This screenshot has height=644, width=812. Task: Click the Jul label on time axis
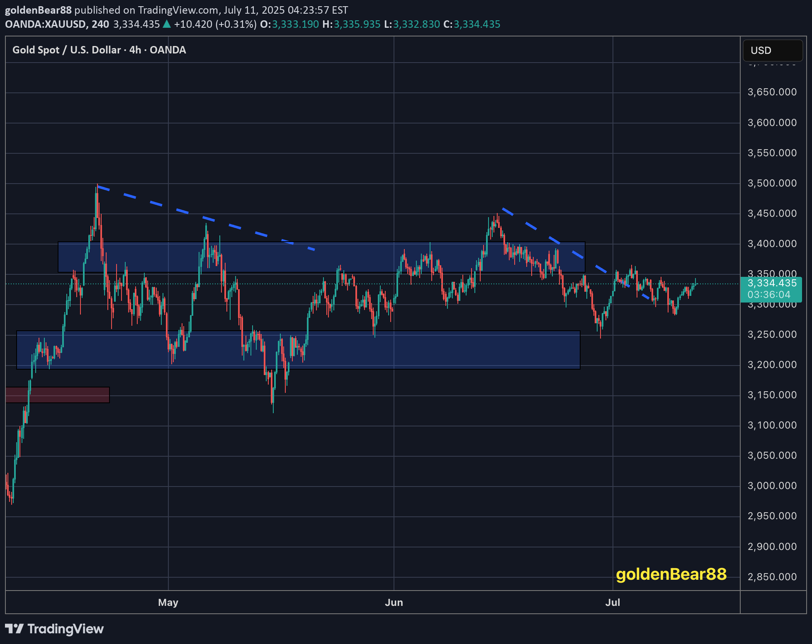pyautogui.click(x=613, y=603)
